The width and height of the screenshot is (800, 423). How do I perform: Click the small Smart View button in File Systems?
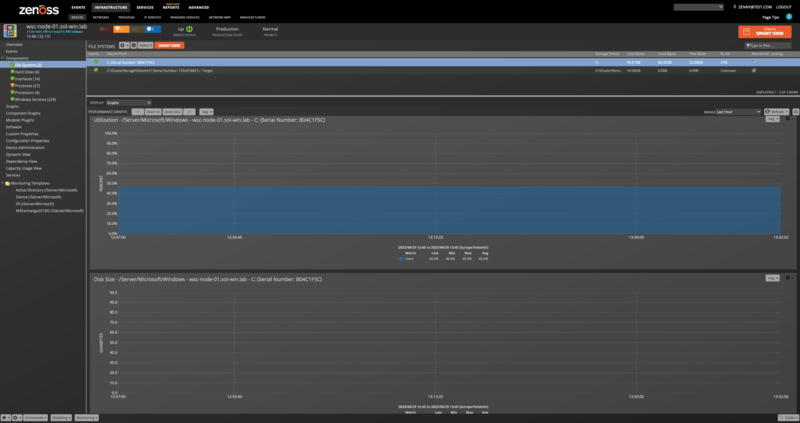(169, 45)
